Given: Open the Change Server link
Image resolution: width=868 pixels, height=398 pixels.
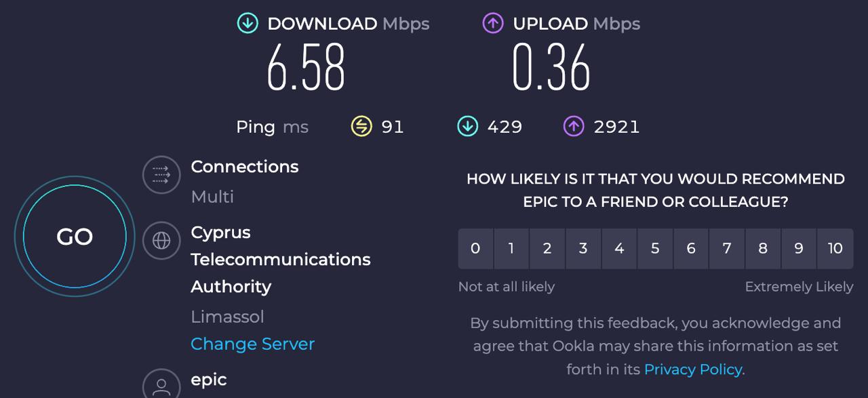Looking at the screenshot, I should [x=252, y=344].
